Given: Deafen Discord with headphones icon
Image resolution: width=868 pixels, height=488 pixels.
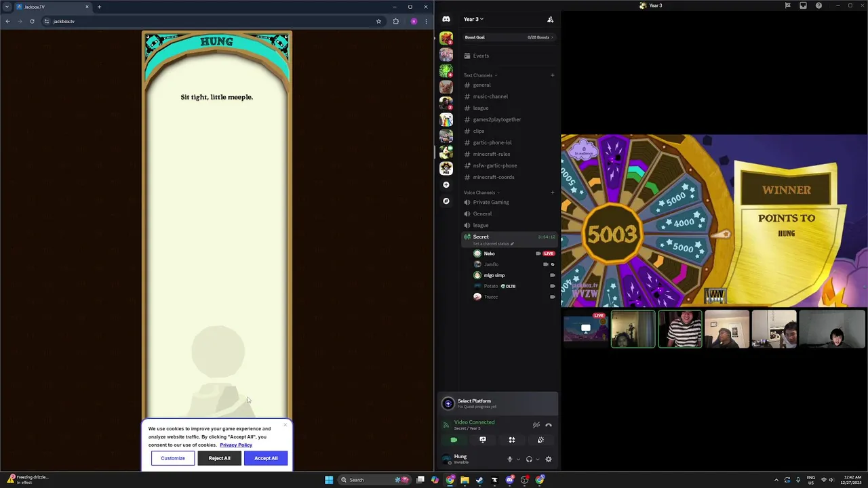Looking at the screenshot, I should click(x=529, y=459).
